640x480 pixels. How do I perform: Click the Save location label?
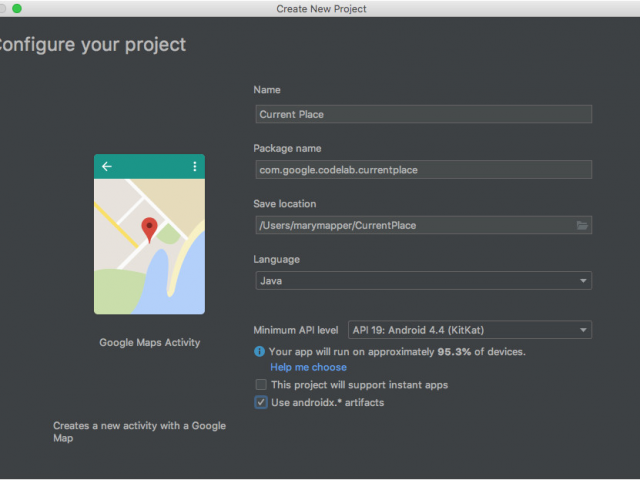point(285,204)
